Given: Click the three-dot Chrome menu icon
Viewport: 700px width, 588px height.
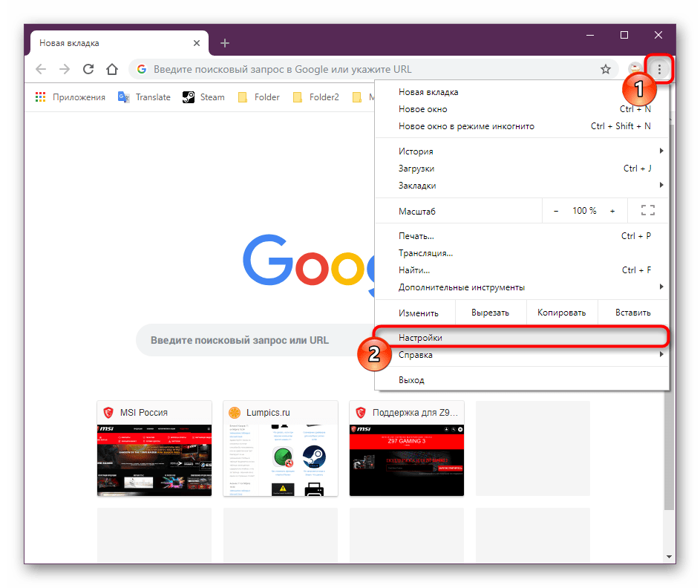Looking at the screenshot, I should (x=659, y=69).
